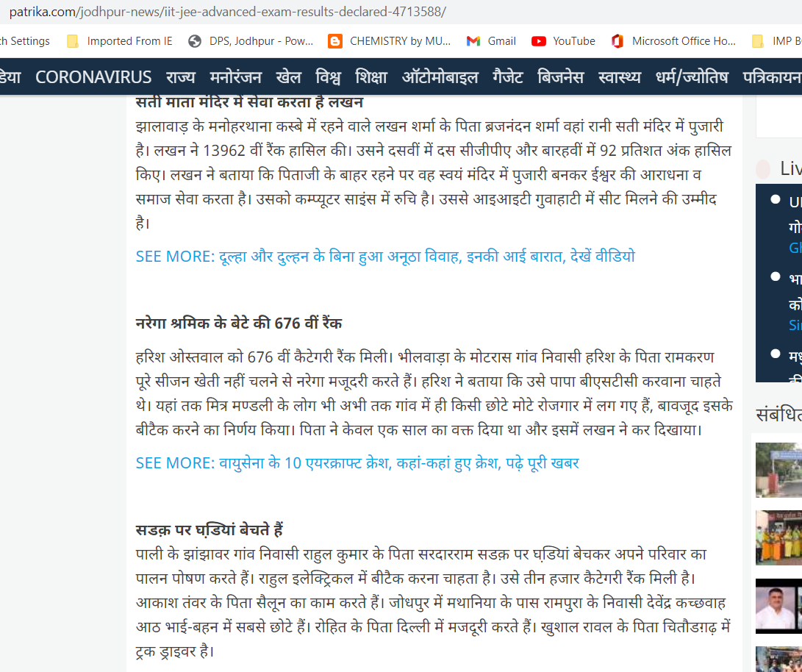Open related thumbnail showing man in white shirt

coord(778,606)
